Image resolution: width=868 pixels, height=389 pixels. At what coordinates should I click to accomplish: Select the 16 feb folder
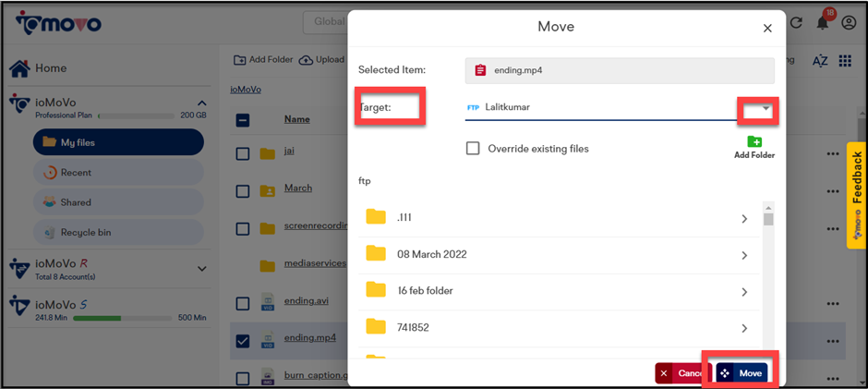(x=559, y=291)
